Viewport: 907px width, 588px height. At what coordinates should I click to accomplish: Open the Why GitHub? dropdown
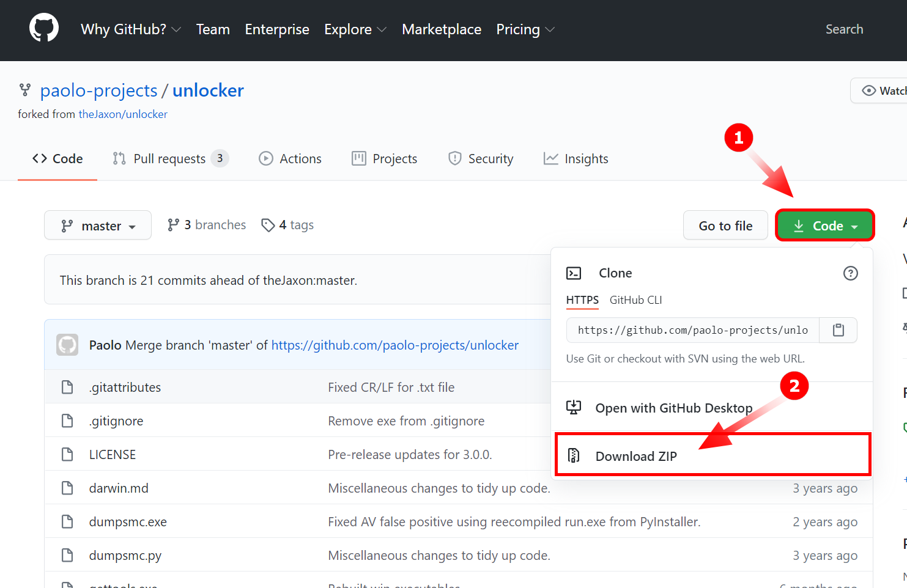[131, 29]
